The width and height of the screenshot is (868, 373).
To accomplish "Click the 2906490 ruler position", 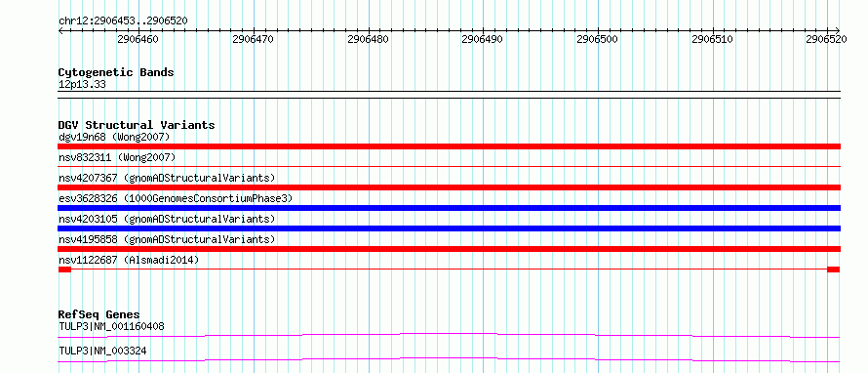I will point(482,40).
